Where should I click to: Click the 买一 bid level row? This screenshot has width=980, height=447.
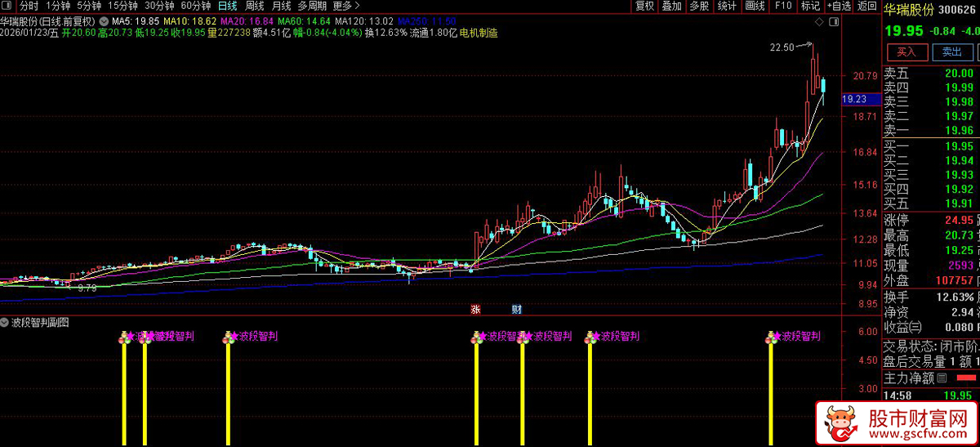(x=931, y=146)
